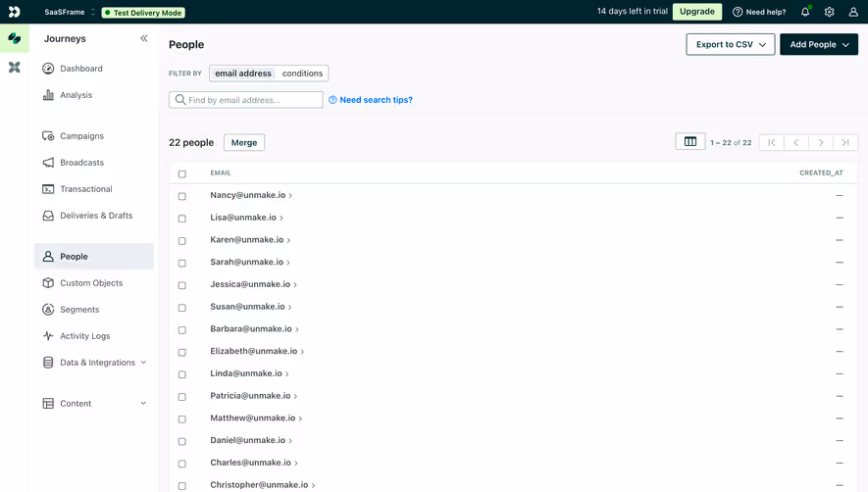Open Charles@unmake.io profile
The height and width of the screenshot is (492, 868).
(250, 463)
